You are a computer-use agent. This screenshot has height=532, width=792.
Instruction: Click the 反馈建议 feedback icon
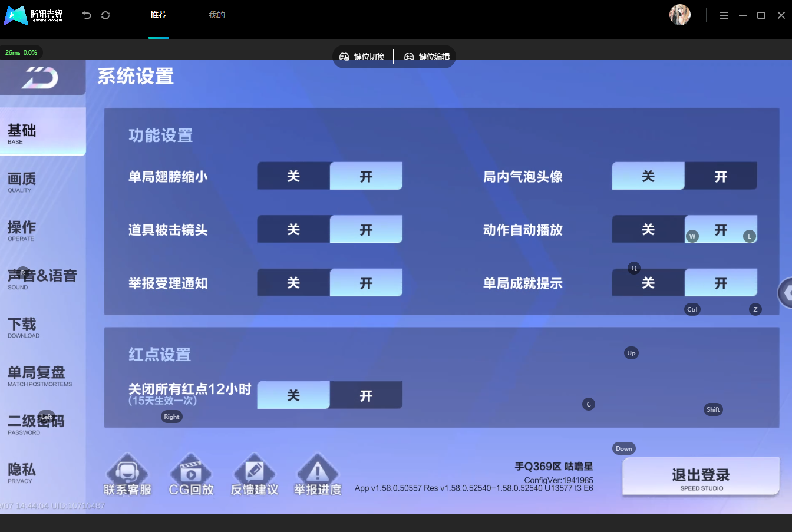[255, 475]
